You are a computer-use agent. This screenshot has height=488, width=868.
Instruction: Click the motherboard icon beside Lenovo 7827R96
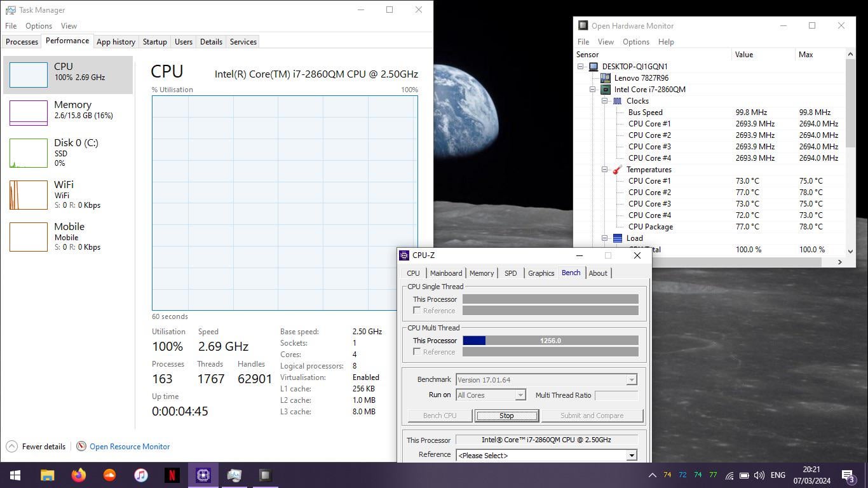(x=605, y=78)
